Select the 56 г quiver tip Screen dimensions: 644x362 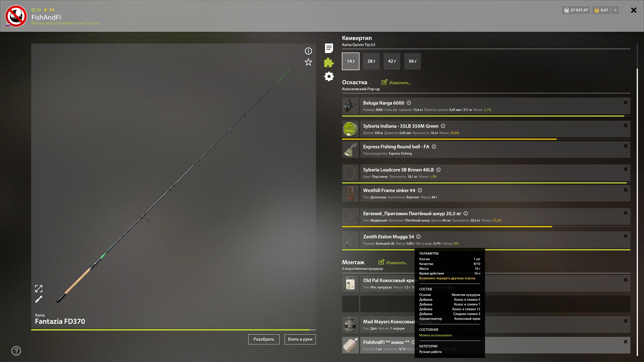413,61
